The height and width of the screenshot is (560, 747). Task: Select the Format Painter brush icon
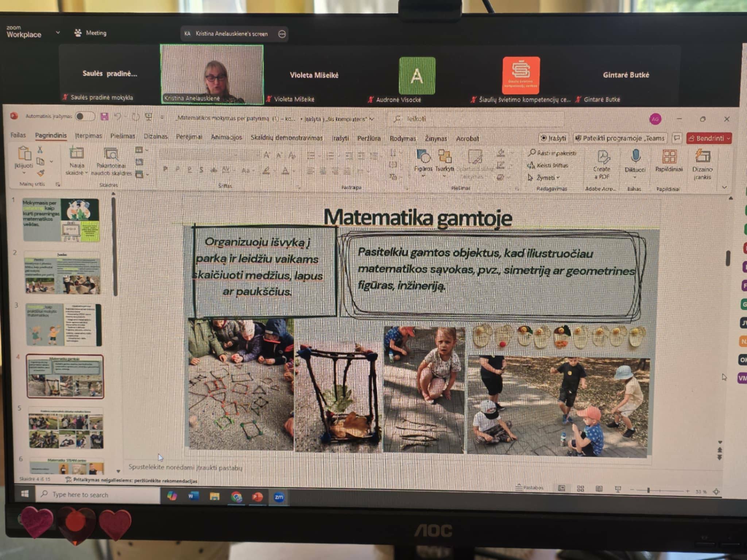(41, 173)
